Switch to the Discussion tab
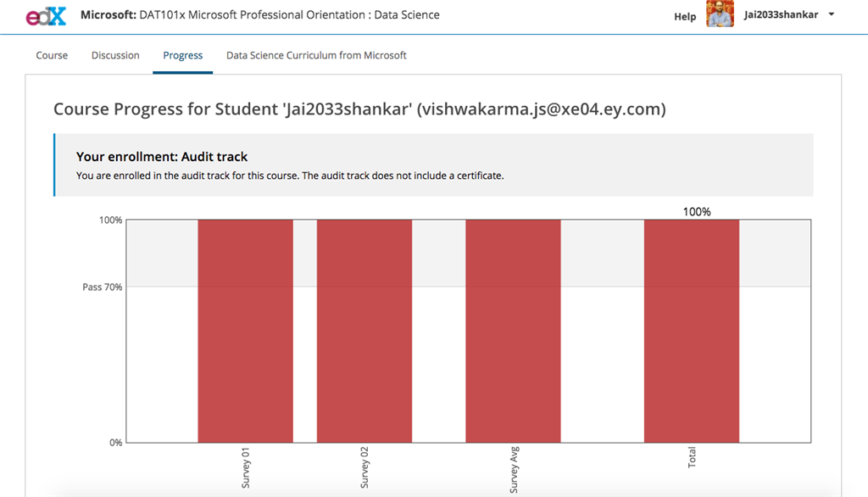Image resolution: width=868 pixels, height=497 pixels. coord(115,55)
